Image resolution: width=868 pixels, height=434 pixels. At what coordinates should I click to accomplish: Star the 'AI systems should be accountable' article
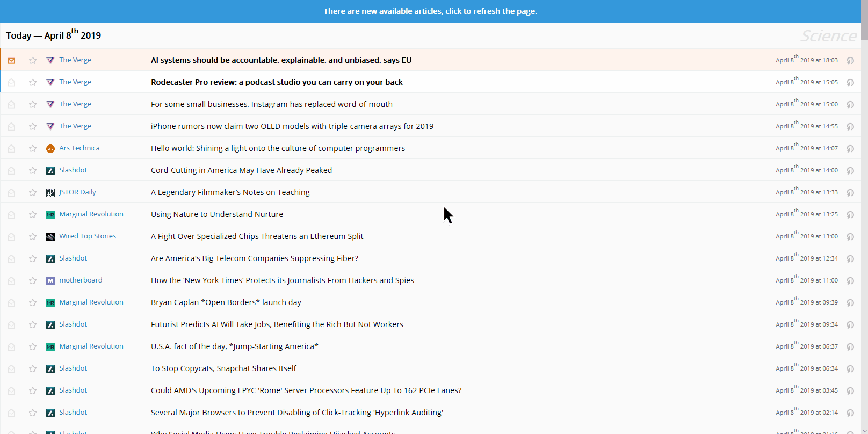[33, 60]
